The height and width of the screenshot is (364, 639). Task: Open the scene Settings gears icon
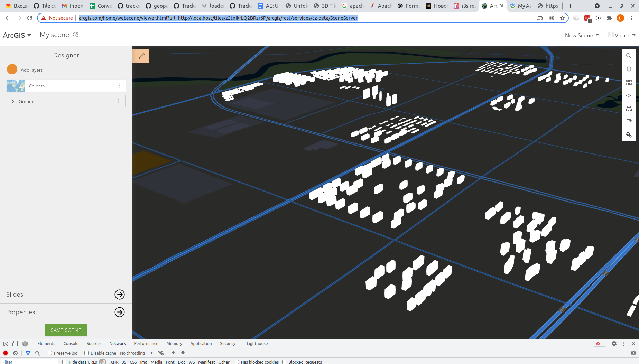(629, 135)
